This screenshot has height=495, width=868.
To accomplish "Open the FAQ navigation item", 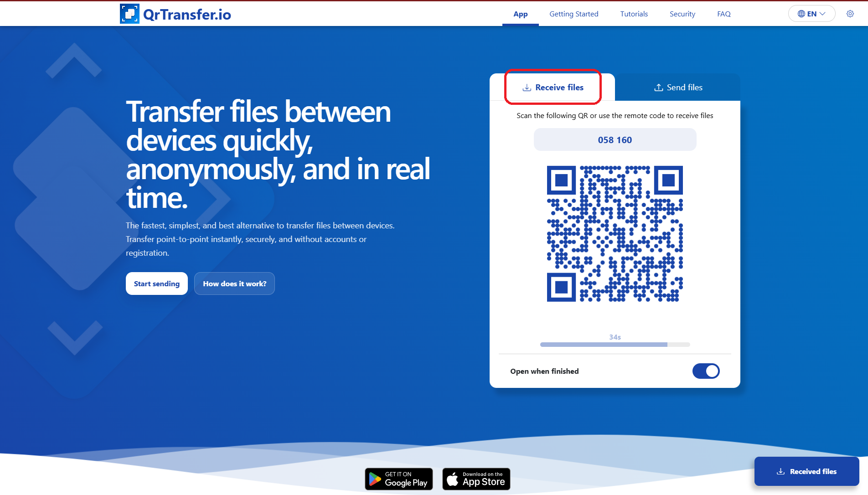I will (x=723, y=14).
